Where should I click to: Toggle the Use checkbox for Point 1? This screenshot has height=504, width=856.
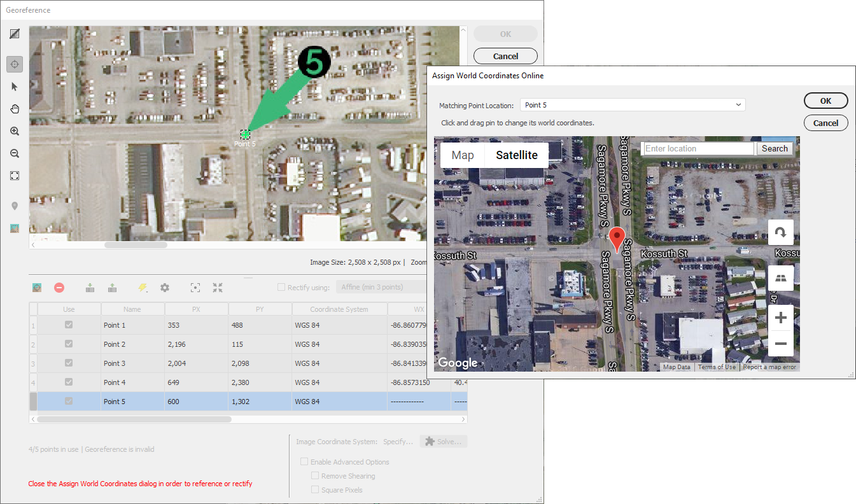coord(69,325)
